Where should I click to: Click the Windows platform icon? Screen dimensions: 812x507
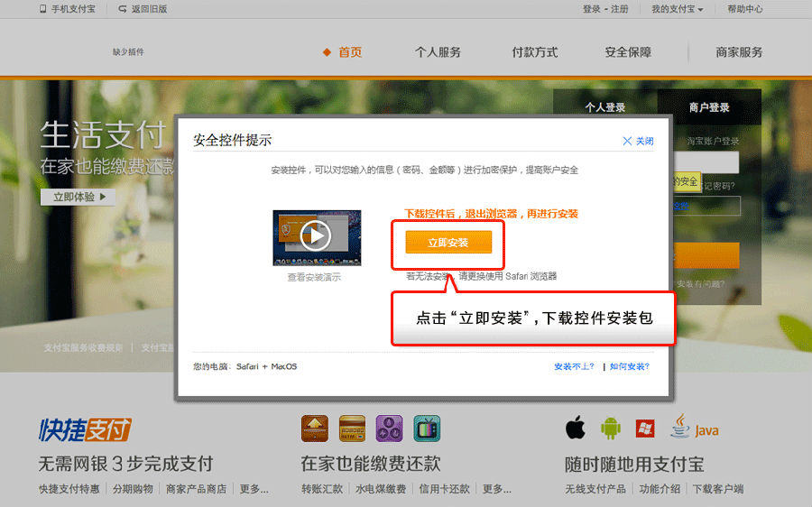(x=644, y=428)
